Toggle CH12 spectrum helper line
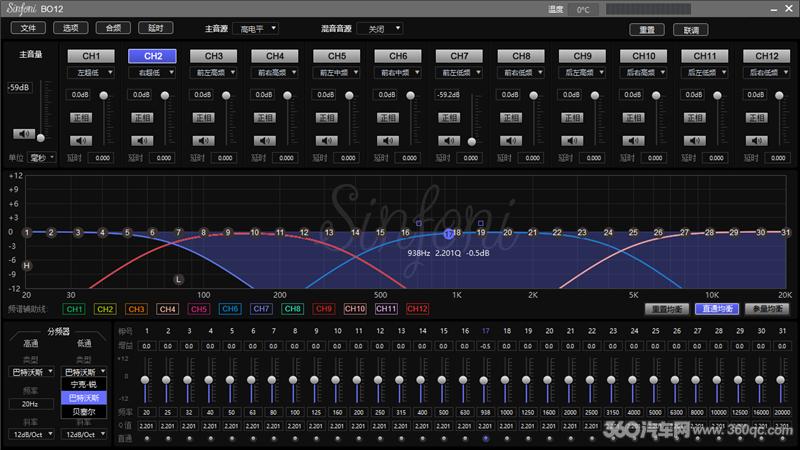 417,309
